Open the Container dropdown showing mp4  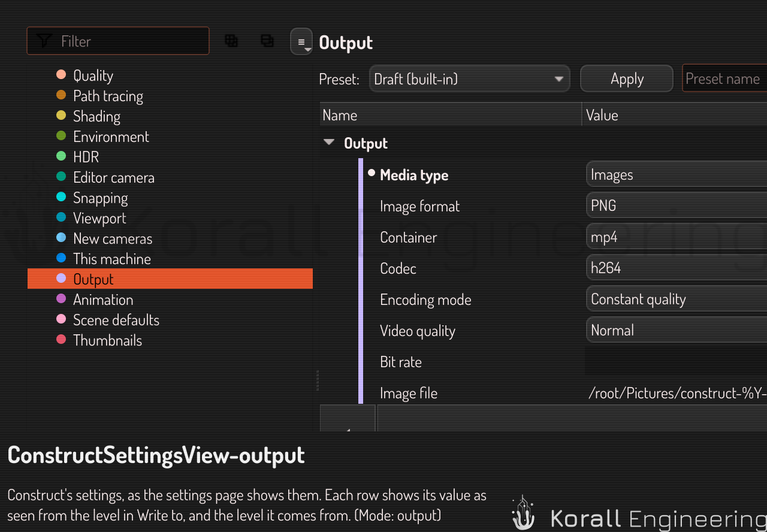click(x=677, y=237)
